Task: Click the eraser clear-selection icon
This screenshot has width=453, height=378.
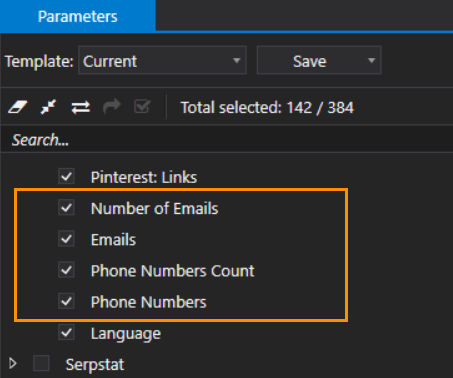Action: coord(17,107)
